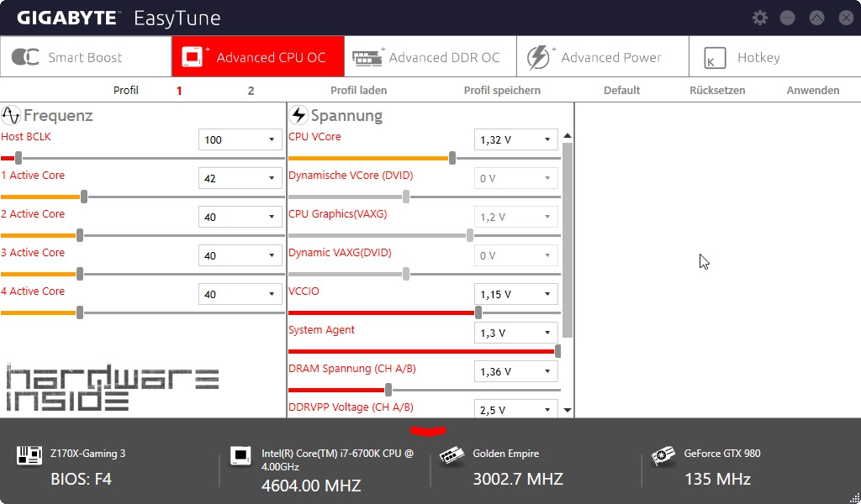861x504 pixels.
Task: Open the CPU VCore voltage dropdown
Action: (x=515, y=139)
